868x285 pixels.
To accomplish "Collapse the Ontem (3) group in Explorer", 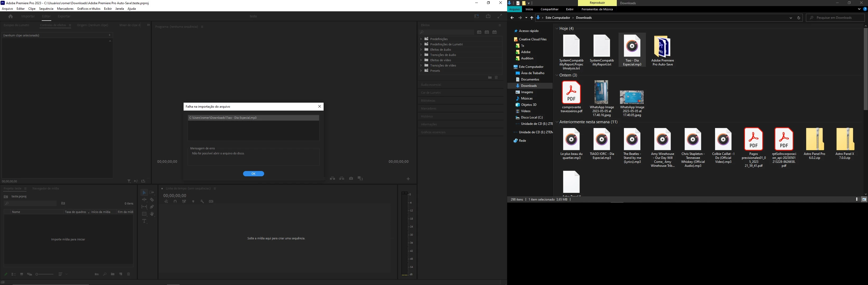I will click(557, 75).
